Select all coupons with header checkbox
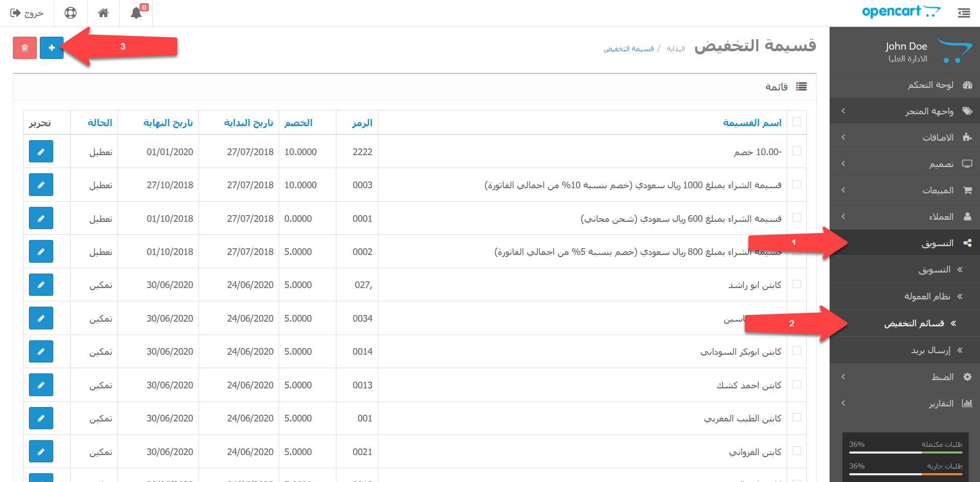The height and width of the screenshot is (482, 980). coord(797,122)
